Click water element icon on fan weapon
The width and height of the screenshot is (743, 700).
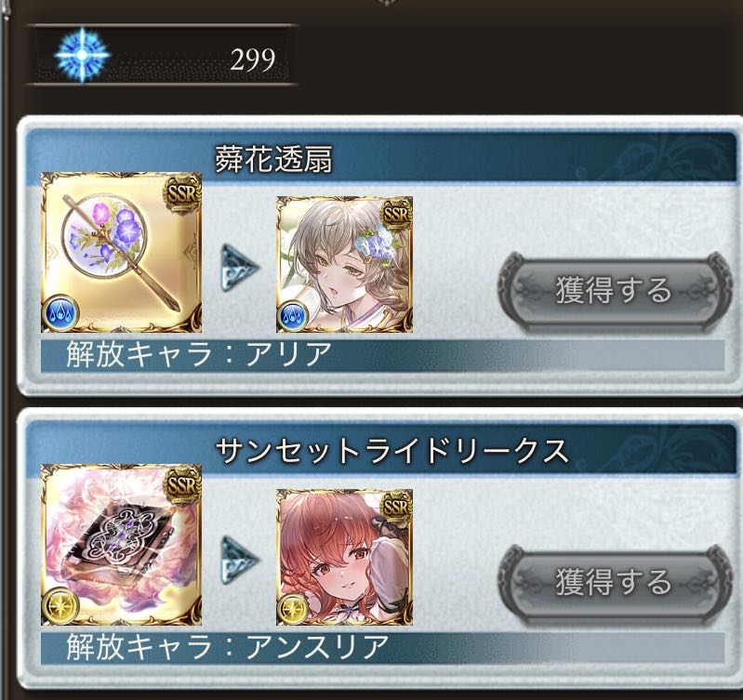coord(60,312)
